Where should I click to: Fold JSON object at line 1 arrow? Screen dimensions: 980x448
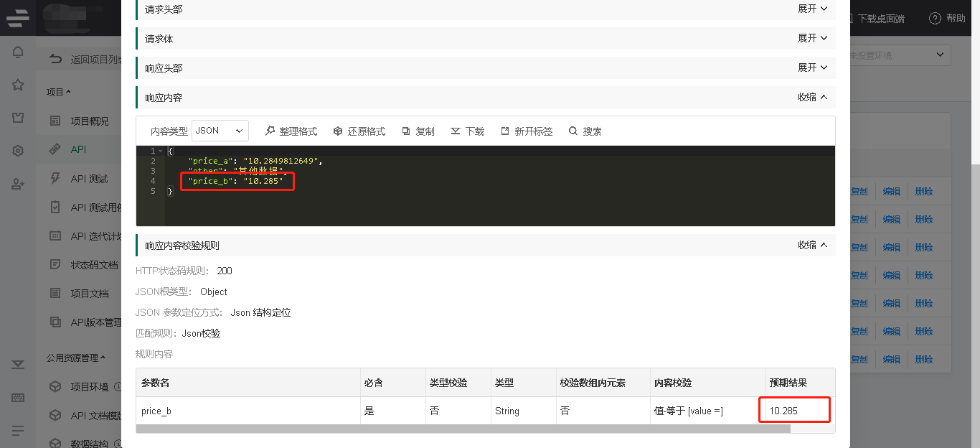[161, 151]
